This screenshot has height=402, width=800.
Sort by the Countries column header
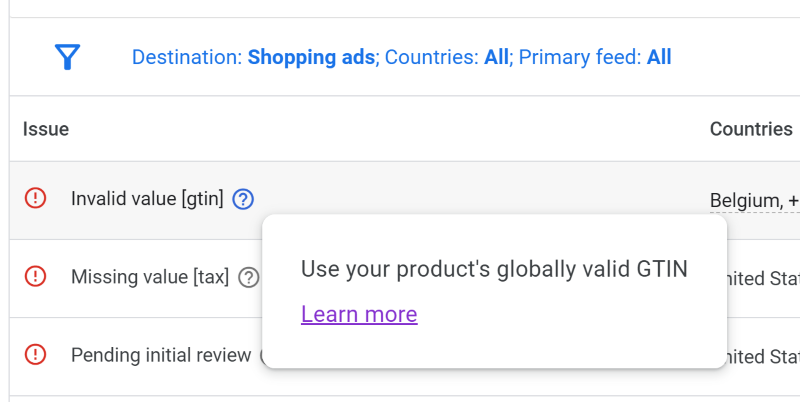(x=751, y=129)
